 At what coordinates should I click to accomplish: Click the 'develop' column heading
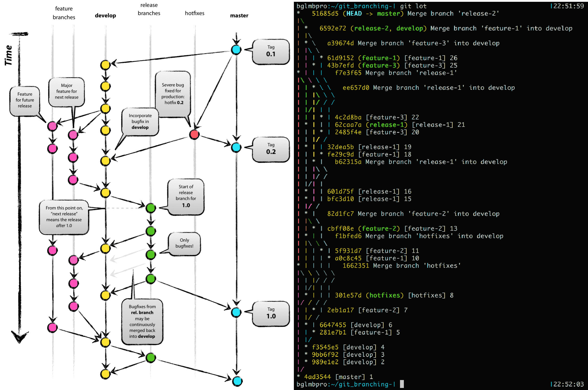tap(105, 15)
